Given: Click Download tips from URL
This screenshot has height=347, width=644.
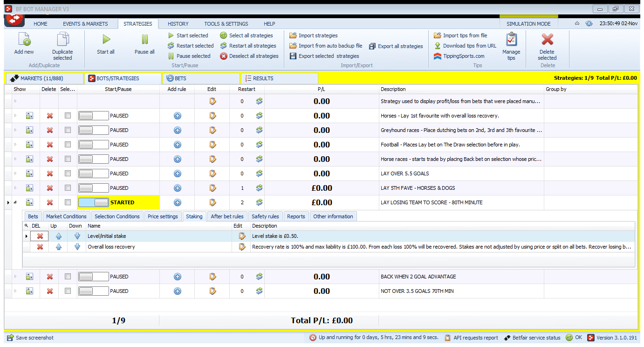Looking at the screenshot, I should [x=465, y=46].
